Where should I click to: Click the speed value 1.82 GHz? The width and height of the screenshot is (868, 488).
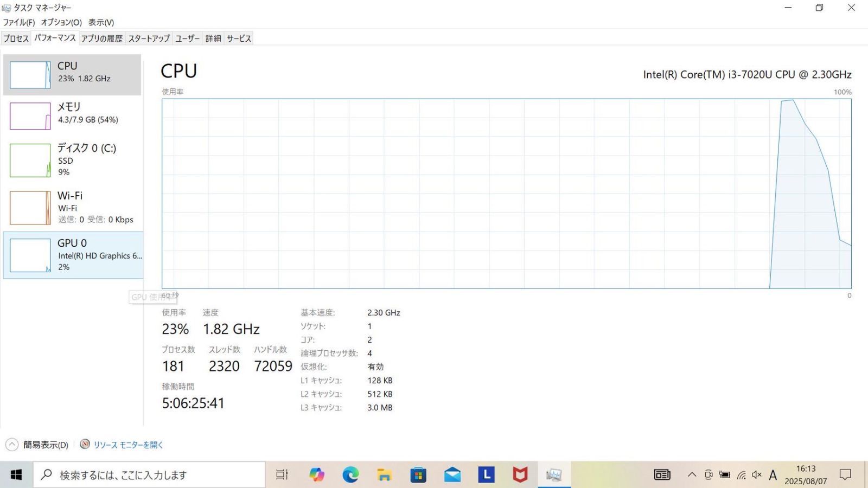coord(231,329)
